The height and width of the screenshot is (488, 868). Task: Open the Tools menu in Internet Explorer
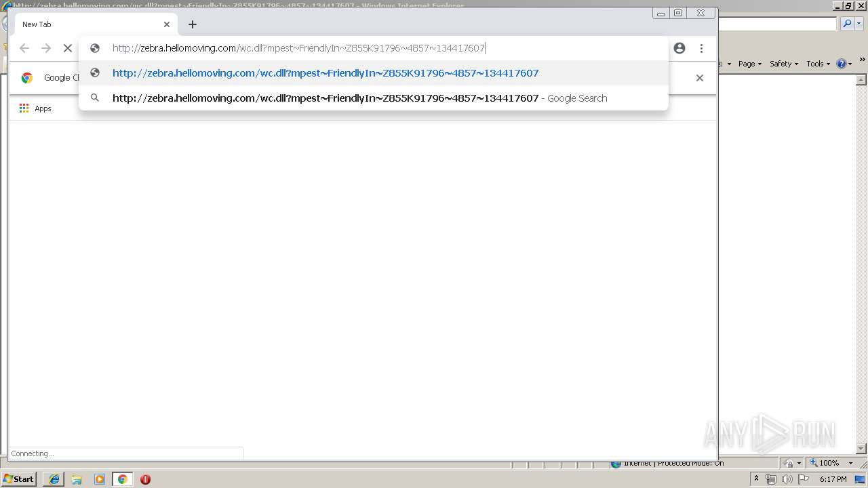coord(818,64)
